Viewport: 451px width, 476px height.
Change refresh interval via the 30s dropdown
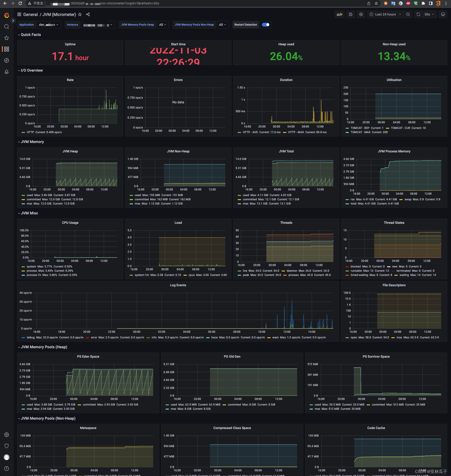click(x=429, y=14)
